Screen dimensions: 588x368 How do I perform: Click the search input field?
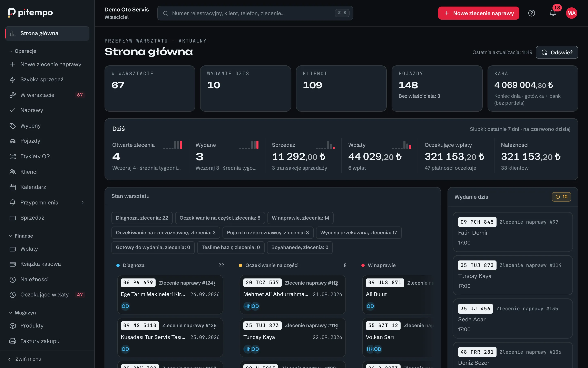[255, 13]
